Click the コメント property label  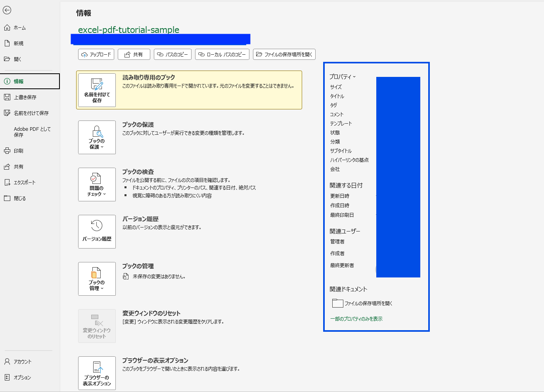pyautogui.click(x=337, y=114)
